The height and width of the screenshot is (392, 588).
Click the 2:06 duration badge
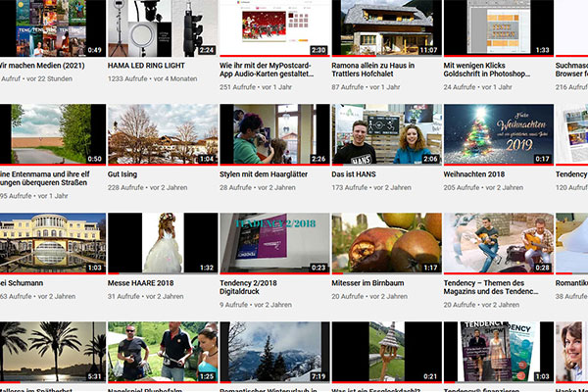point(430,159)
